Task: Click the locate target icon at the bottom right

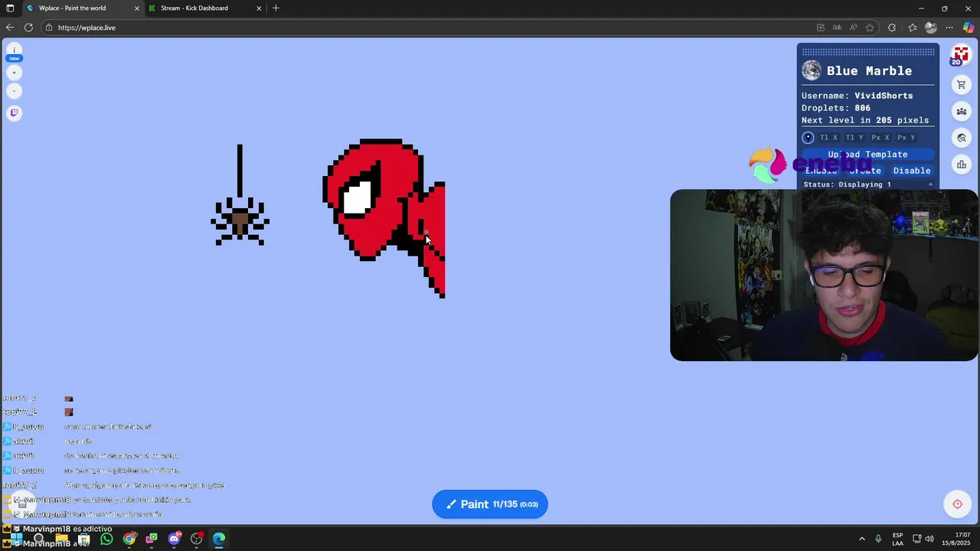Action: tap(957, 504)
